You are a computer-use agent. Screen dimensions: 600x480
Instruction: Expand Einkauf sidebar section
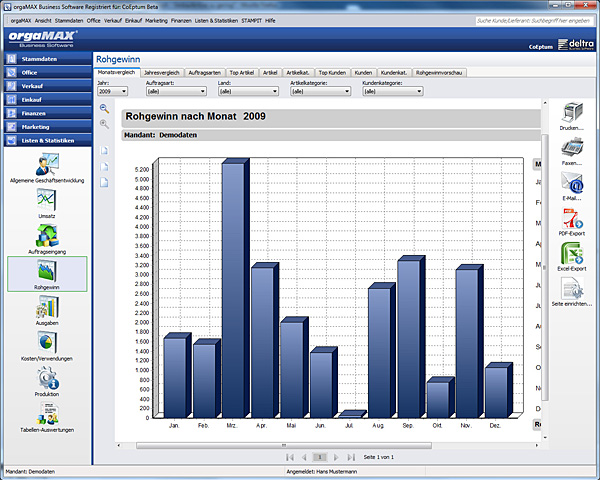point(48,100)
